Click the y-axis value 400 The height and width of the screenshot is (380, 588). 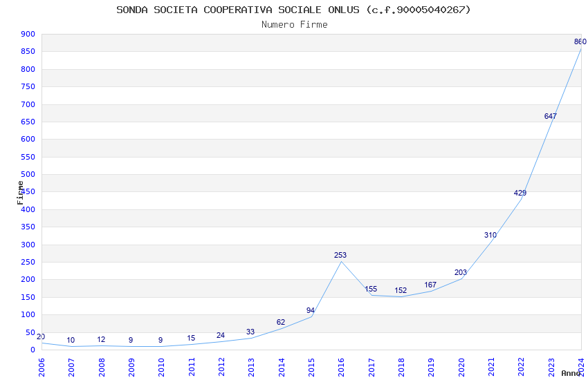pos(28,209)
